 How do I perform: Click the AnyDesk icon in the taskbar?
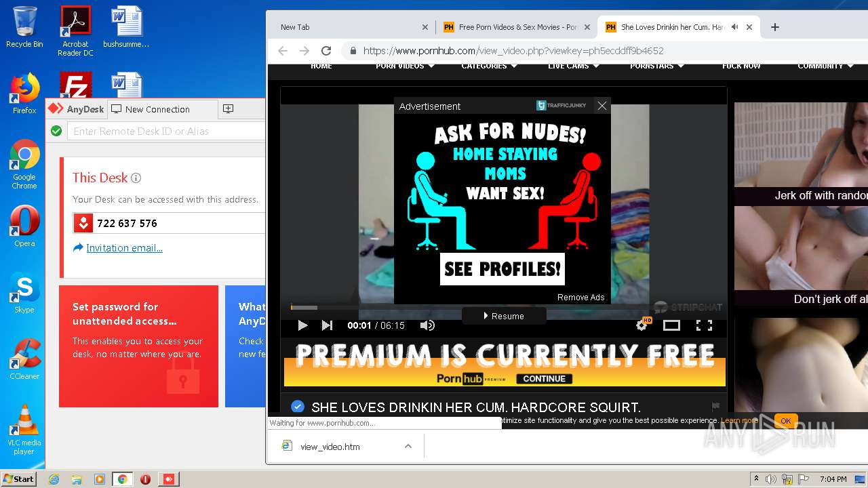[168, 479]
